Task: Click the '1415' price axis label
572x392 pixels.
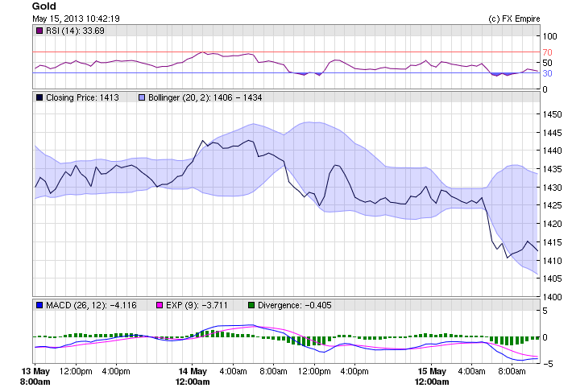Action: (552, 242)
